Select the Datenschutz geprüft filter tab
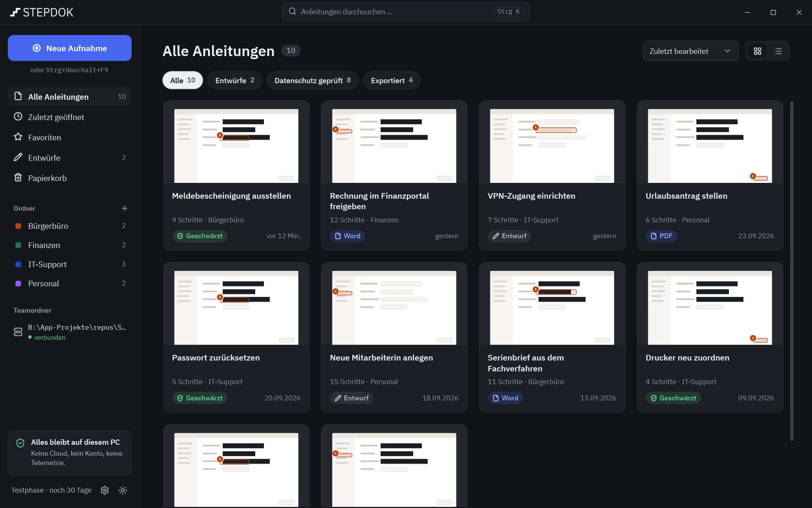 pos(312,80)
